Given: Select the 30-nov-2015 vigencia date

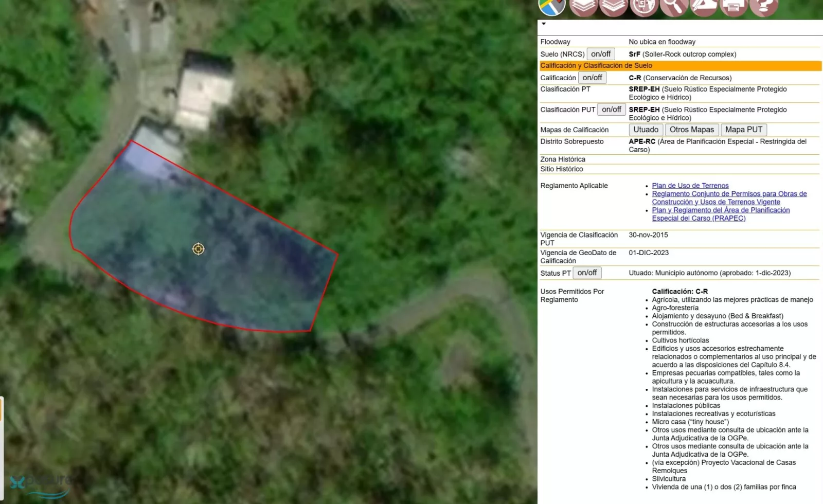Looking at the screenshot, I should (648, 235).
